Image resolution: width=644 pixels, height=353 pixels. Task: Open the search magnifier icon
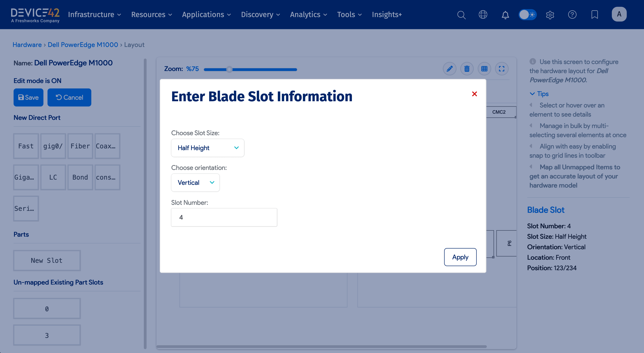[461, 15]
